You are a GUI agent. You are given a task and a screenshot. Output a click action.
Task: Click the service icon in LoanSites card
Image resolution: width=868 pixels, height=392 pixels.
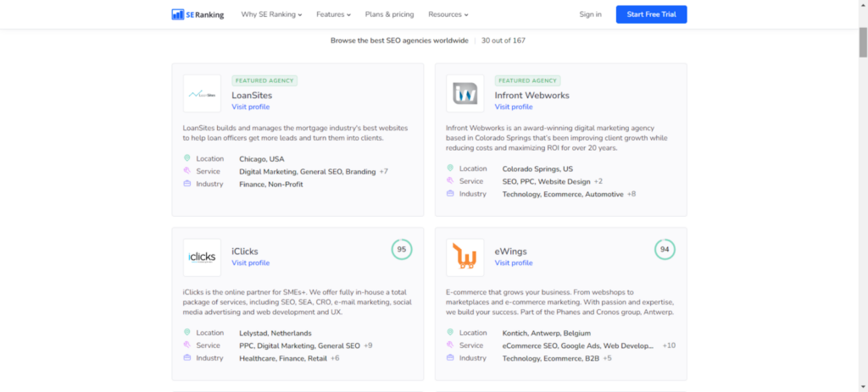(187, 171)
